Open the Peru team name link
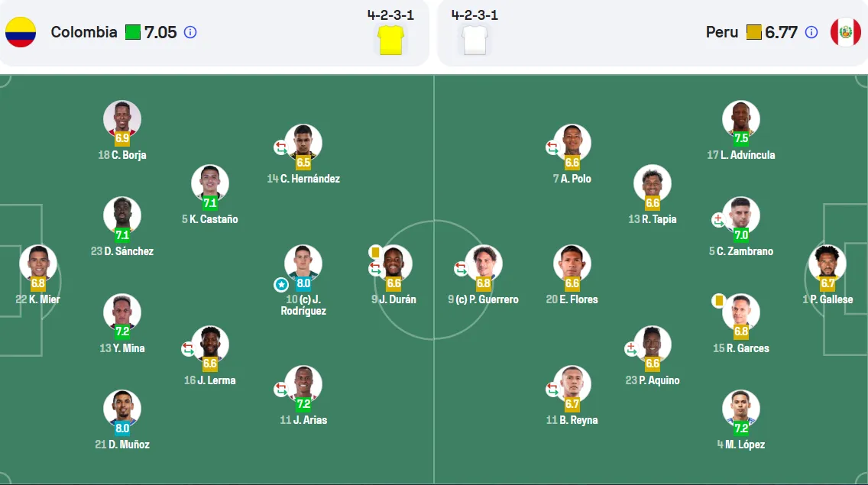868x485 pixels. [722, 32]
